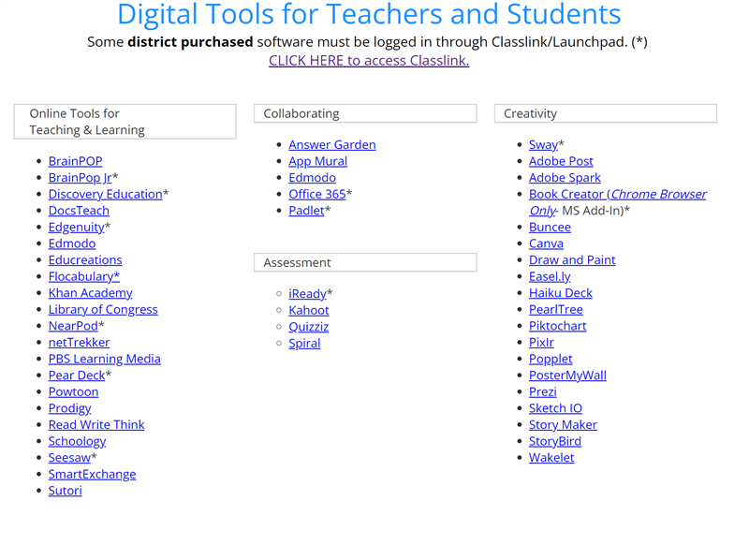Open the Powtoon link
This screenshot has width=749, height=560.
pyautogui.click(x=74, y=391)
